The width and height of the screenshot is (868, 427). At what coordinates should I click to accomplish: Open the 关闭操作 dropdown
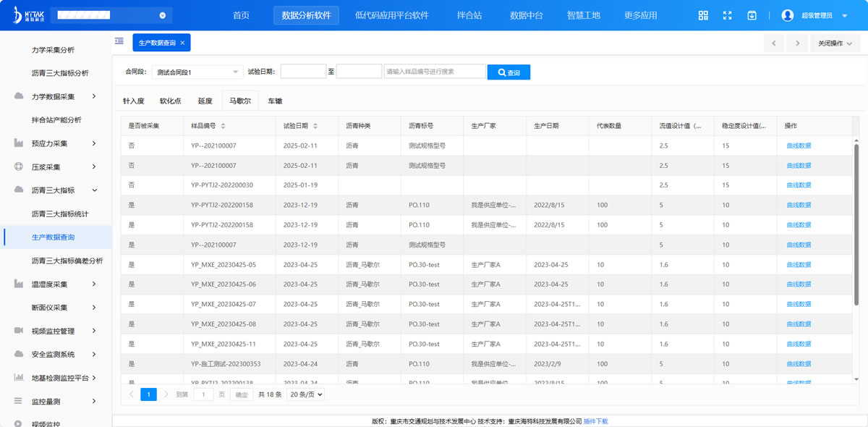coord(835,43)
